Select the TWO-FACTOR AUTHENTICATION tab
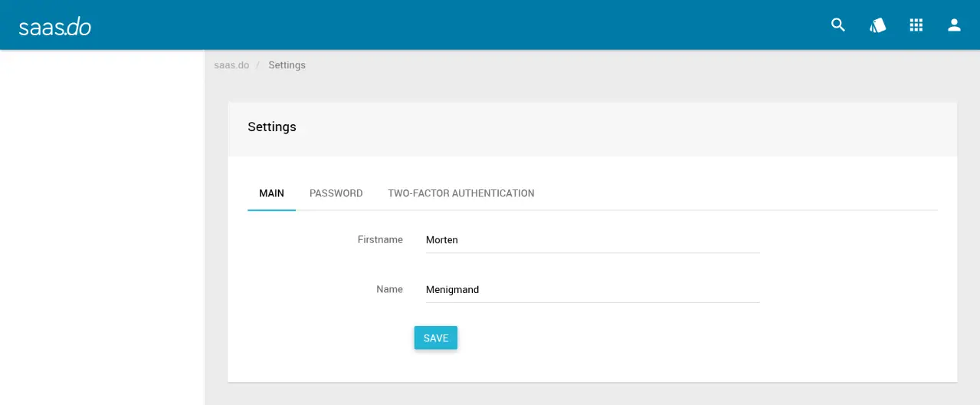The width and height of the screenshot is (980, 405). pyautogui.click(x=461, y=193)
